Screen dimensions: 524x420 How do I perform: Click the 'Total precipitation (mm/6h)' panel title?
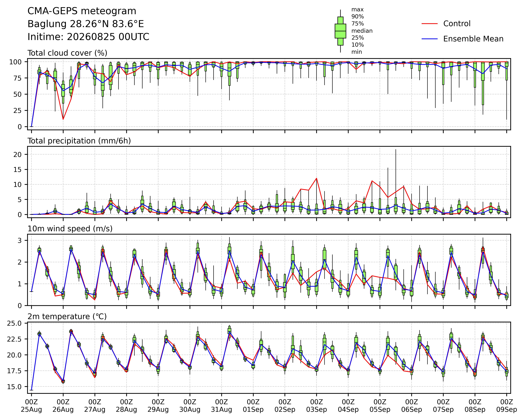(79, 141)
